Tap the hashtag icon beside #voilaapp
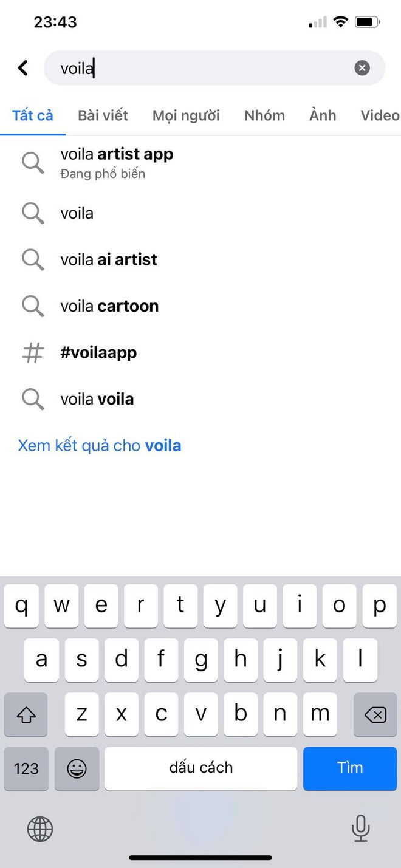 (33, 352)
